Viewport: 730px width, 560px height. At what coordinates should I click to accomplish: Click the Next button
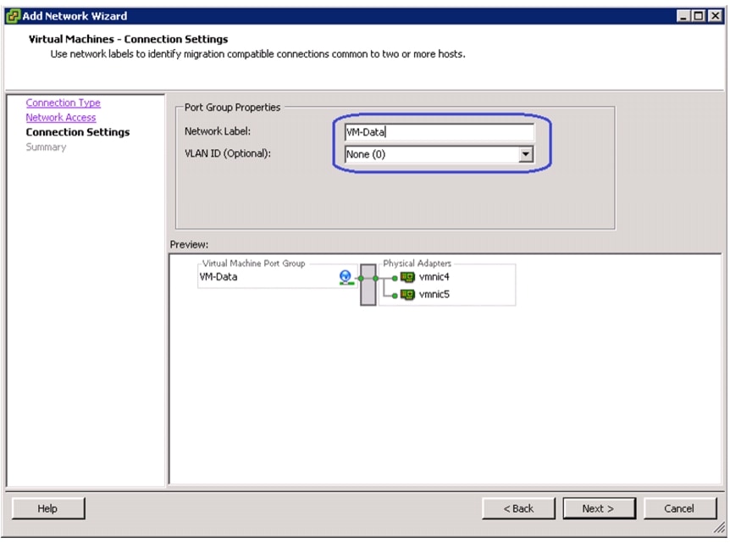(x=600, y=508)
